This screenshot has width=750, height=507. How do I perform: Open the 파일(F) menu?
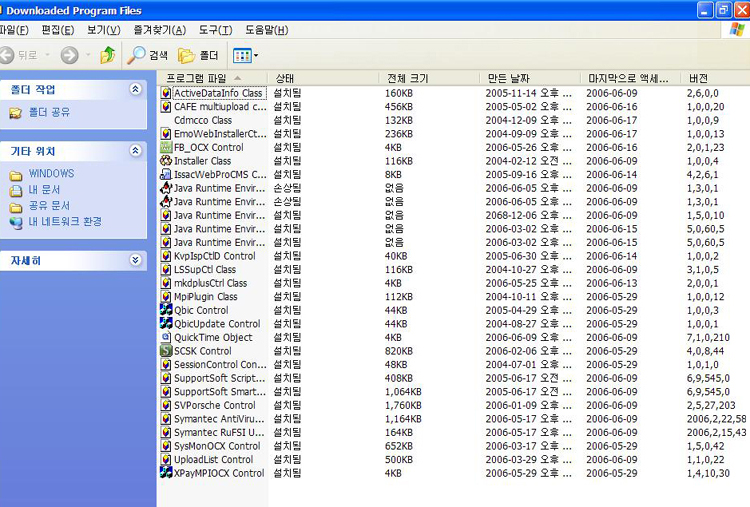coord(14,30)
